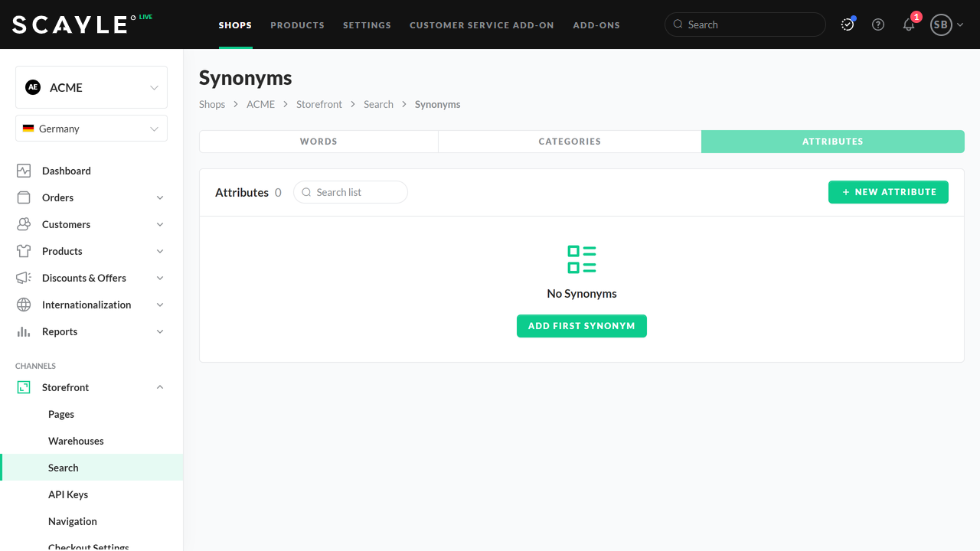Click the notification bell icon

(909, 24)
